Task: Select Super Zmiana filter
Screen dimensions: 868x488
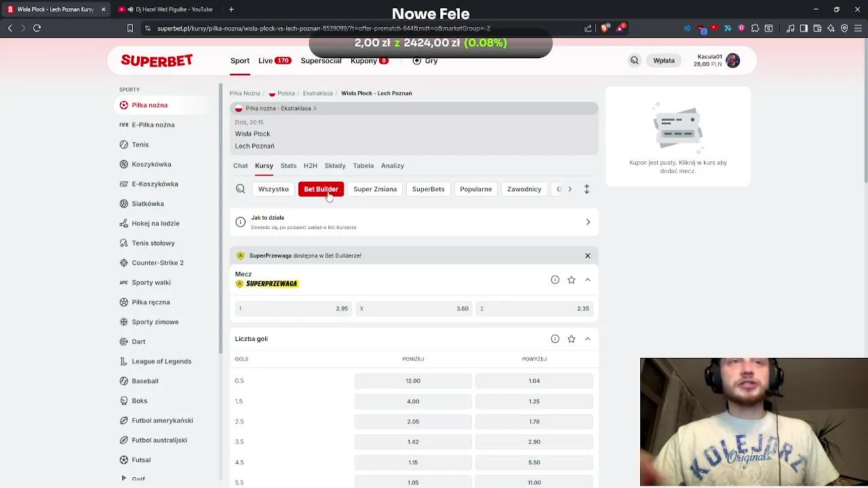Action: click(375, 189)
